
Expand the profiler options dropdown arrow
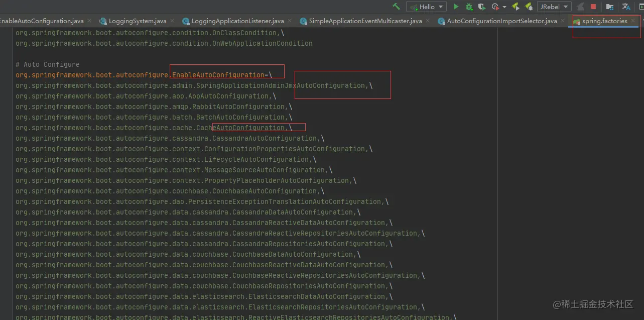504,7
